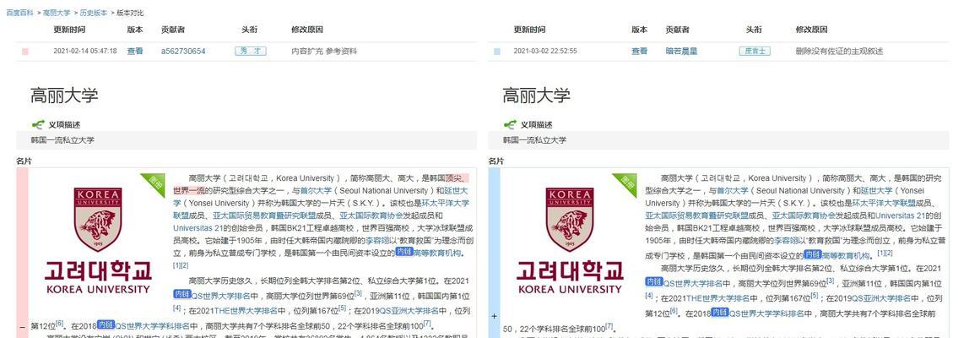Open 历史版本 breadcrumb link
Image resolution: width=980 pixels, height=338 pixels.
click(x=93, y=13)
